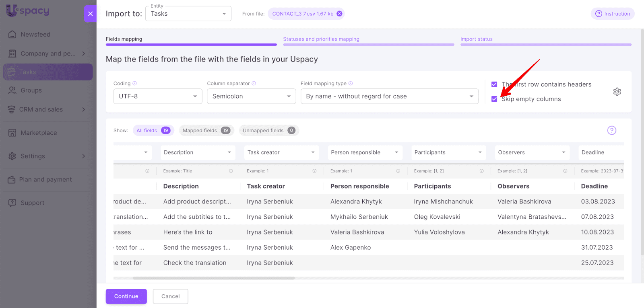This screenshot has width=644, height=308.
Task: Open import settings gear icon
Action: click(x=617, y=92)
